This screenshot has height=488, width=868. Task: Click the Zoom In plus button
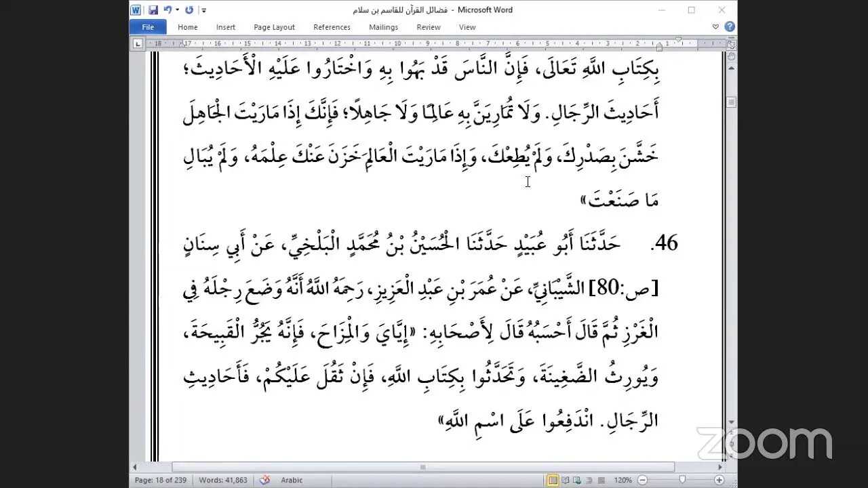tap(719, 480)
